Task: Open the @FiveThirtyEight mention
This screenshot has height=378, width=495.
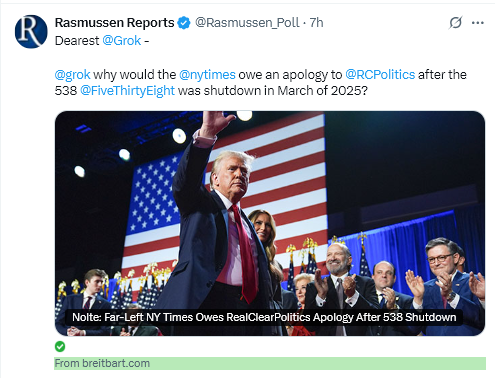Action: tap(127, 90)
